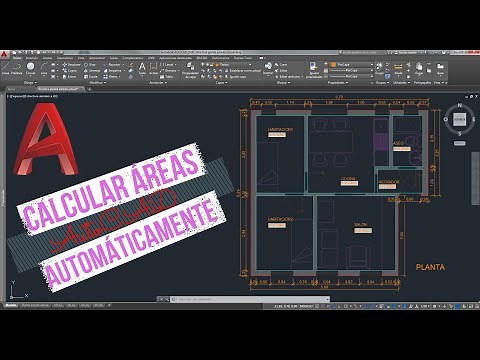The width and height of the screenshot is (480, 360).
Task: Switch to the Modelo layout tab
Action: [11, 305]
